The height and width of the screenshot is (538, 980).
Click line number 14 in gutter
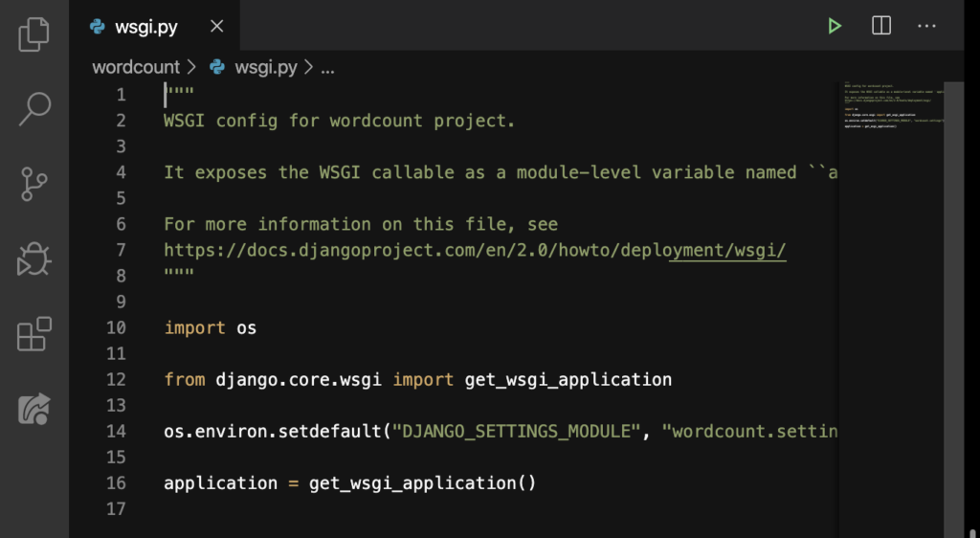point(116,432)
